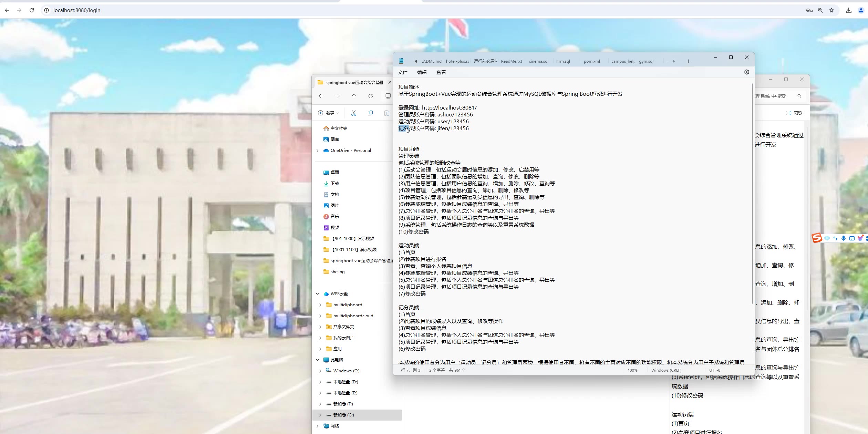Open the 新建 dropdown in Explorer
Image resolution: width=868 pixels, height=434 pixels.
(329, 113)
